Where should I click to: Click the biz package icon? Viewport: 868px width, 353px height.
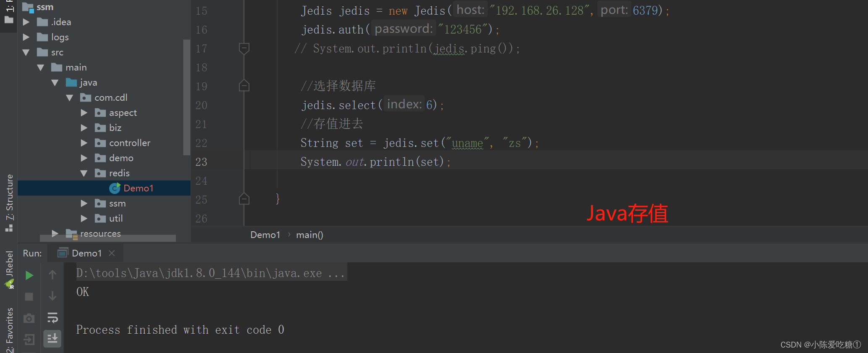pos(100,128)
